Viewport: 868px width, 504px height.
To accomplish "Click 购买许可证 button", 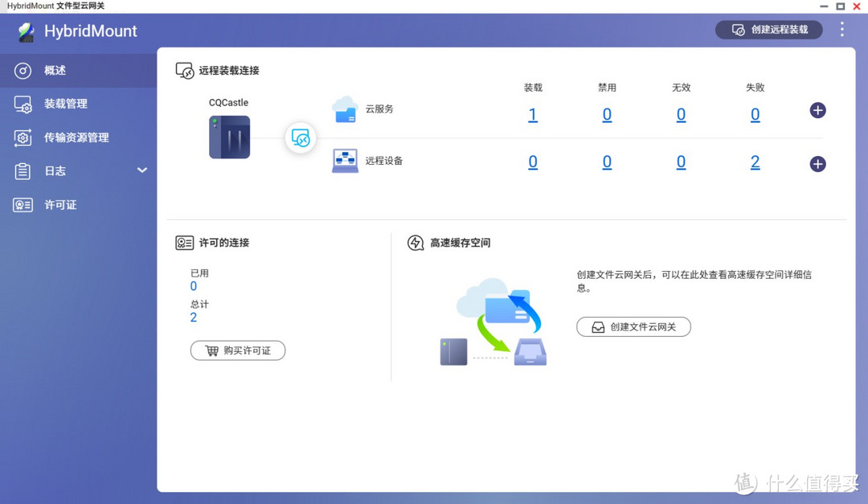I will [x=237, y=350].
